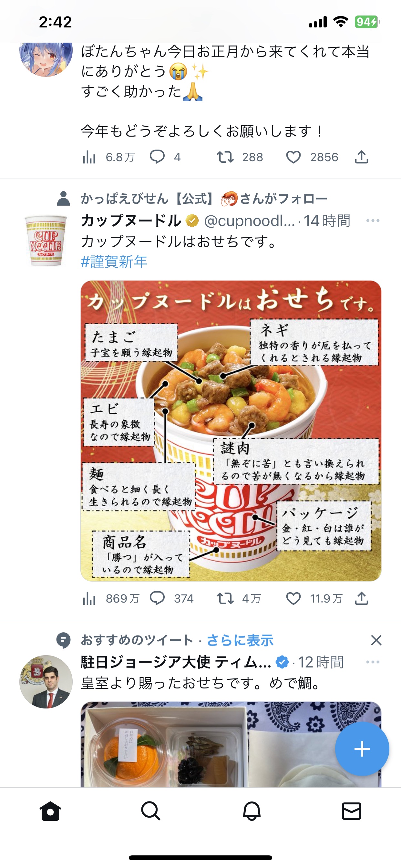Open the #謹賀新年 hashtag
This screenshot has width=401, height=868.
[114, 262]
